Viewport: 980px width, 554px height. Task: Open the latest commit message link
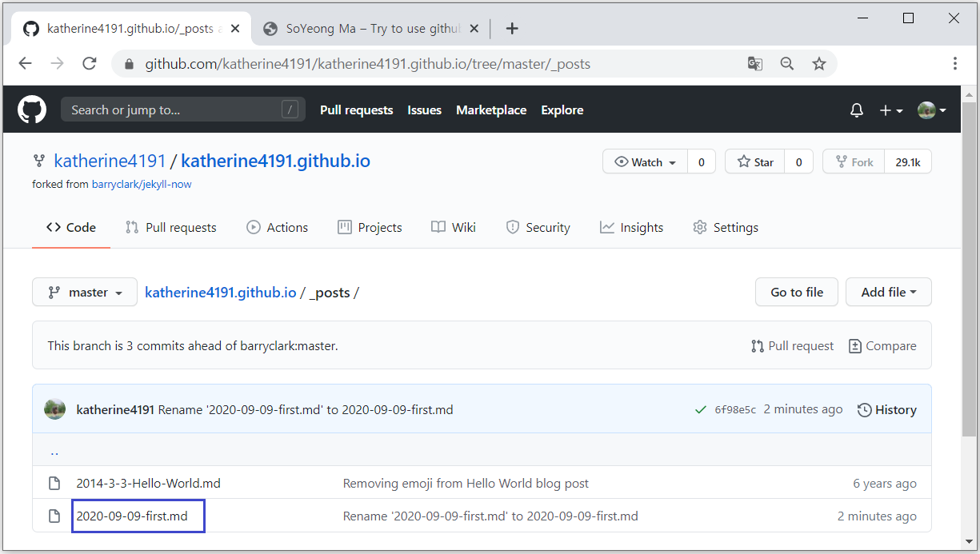306,409
